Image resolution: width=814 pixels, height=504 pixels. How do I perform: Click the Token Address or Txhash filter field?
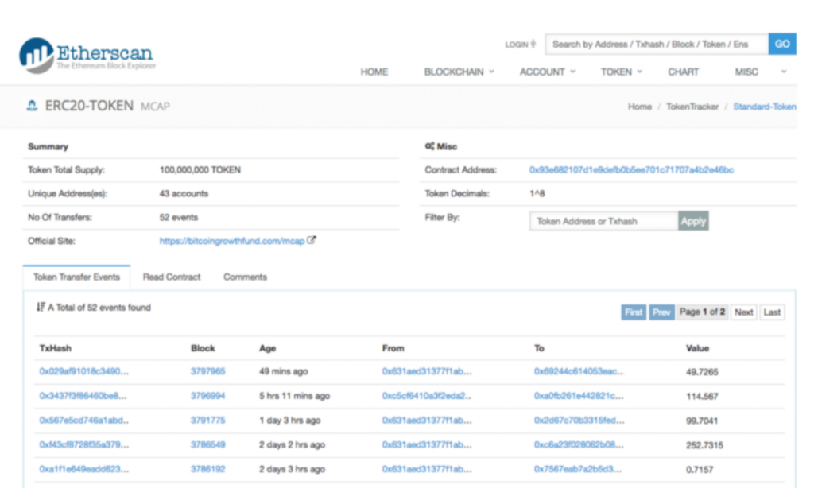tap(604, 221)
